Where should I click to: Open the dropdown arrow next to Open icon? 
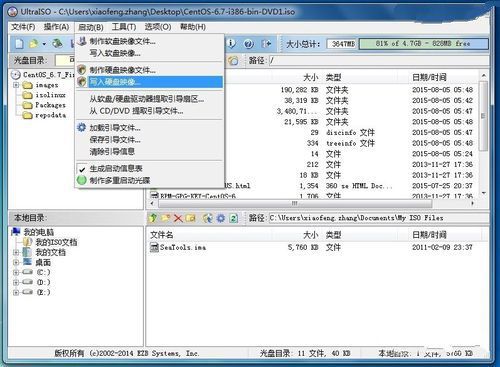pos(44,44)
